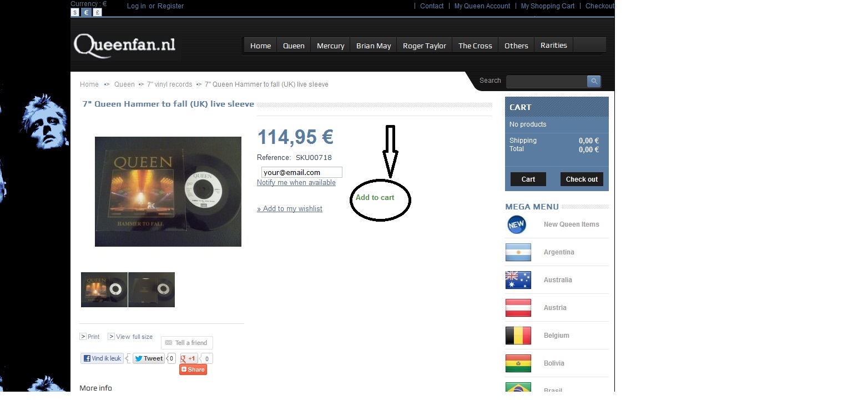Click the Add to cart button

coord(375,198)
